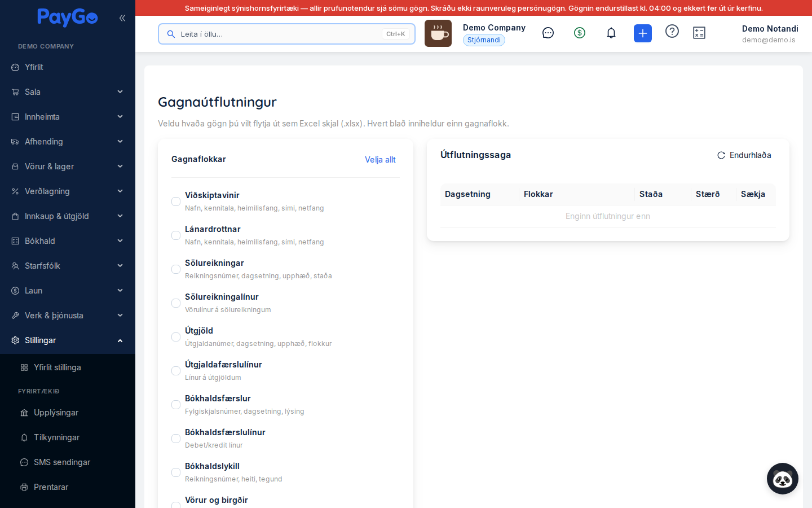Check the Sölureikningar checkbox
Screen dimensions: 812x508
click(176, 269)
